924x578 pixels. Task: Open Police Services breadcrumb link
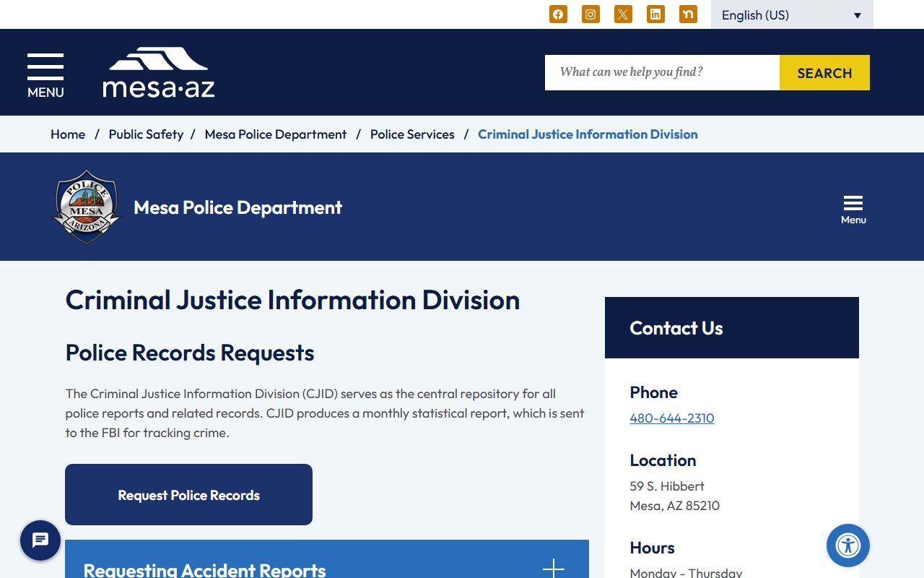tap(412, 134)
